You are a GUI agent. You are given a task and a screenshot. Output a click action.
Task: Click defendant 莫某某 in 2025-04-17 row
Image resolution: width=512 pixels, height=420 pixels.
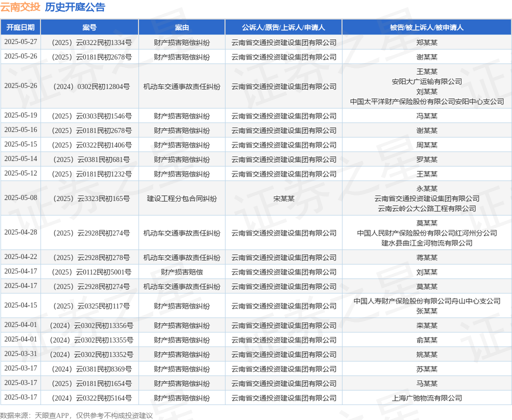427,286
